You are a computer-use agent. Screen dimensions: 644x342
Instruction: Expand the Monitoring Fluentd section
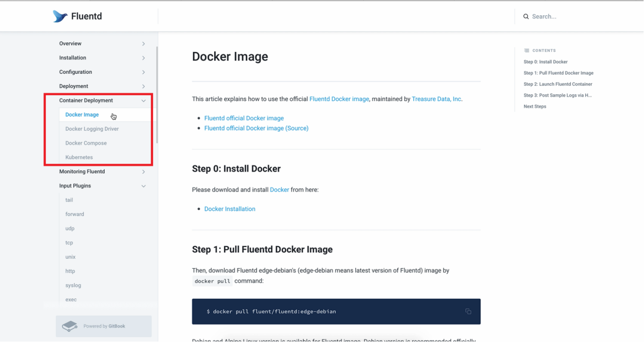click(x=143, y=172)
